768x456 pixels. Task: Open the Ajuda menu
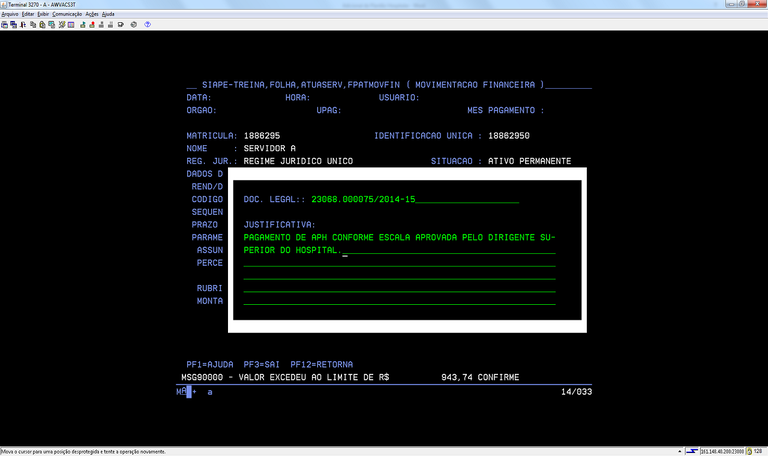pos(108,14)
